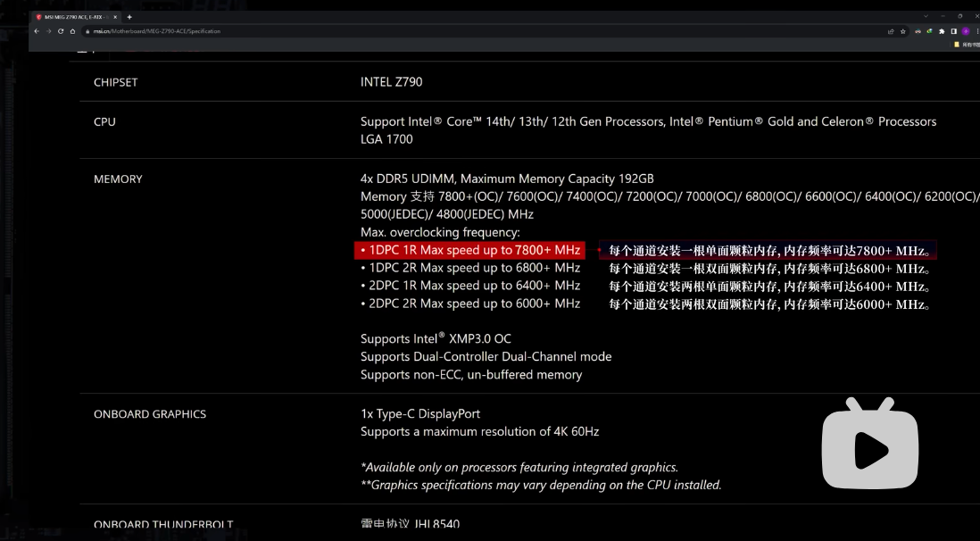Click the msi.cn address bar URL

coord(156,31)
